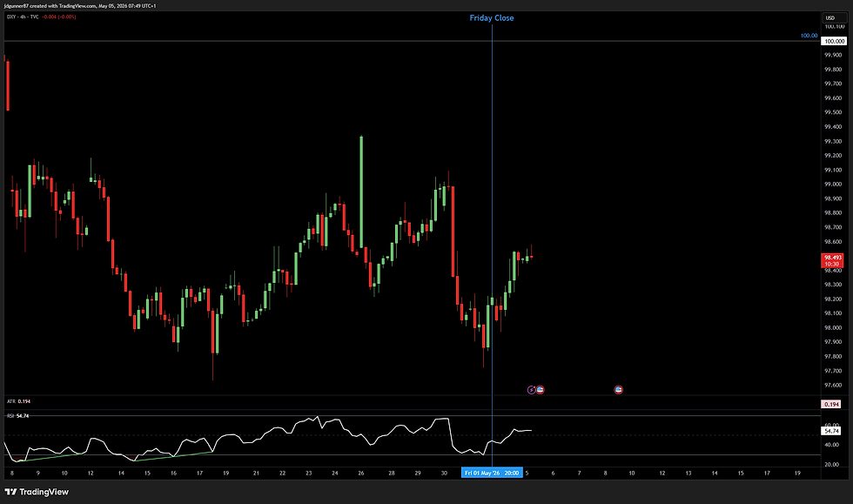Viewport: 853px width, 504px height.
Task: Click the DXY 4h TVC symbol legend
Action: click(23, 17)
